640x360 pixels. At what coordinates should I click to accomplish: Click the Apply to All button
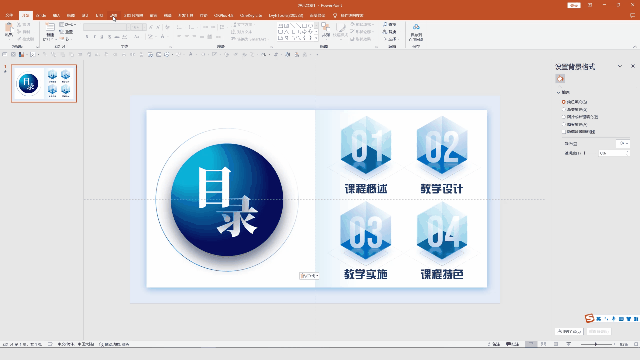click(x=569, y=331)
